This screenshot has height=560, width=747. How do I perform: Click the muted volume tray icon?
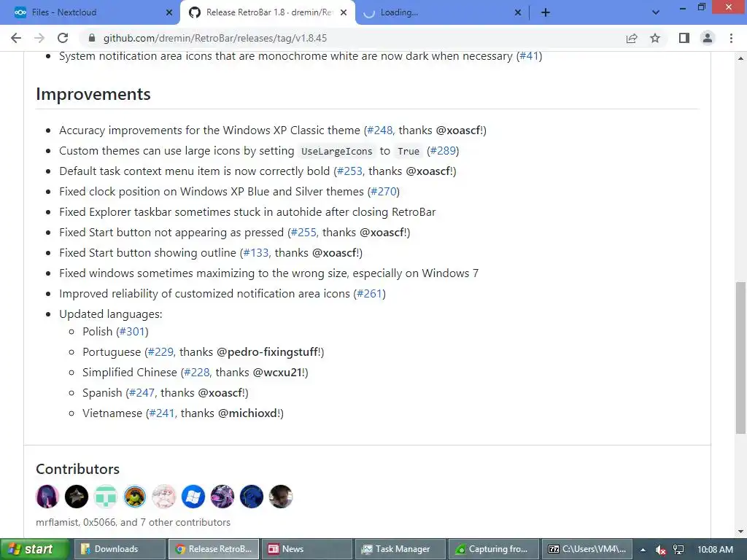click(x=660, y=550)
